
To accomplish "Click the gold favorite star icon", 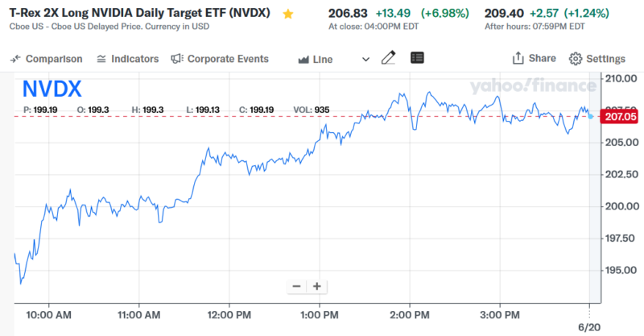I will tap(288, 15).
